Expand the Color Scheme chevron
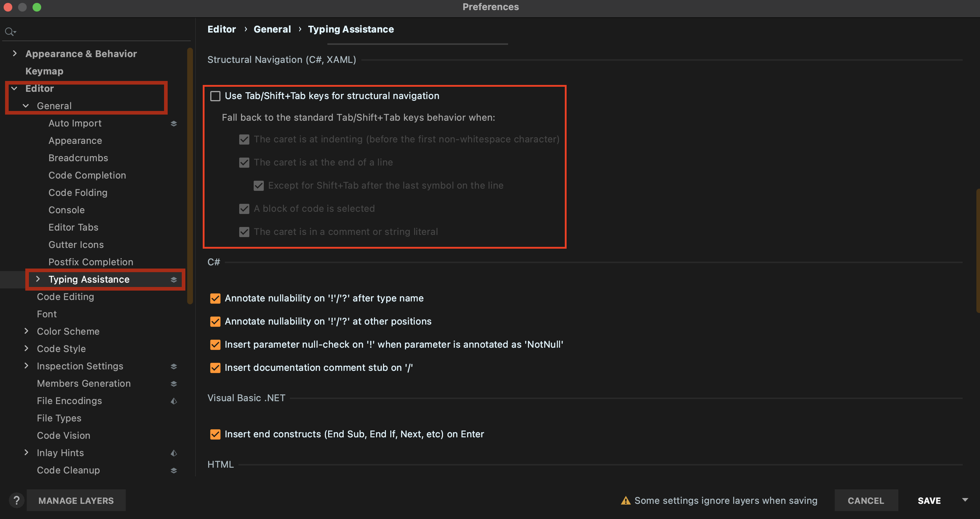Viewport: 980px width, 519px height. point(26,331)
